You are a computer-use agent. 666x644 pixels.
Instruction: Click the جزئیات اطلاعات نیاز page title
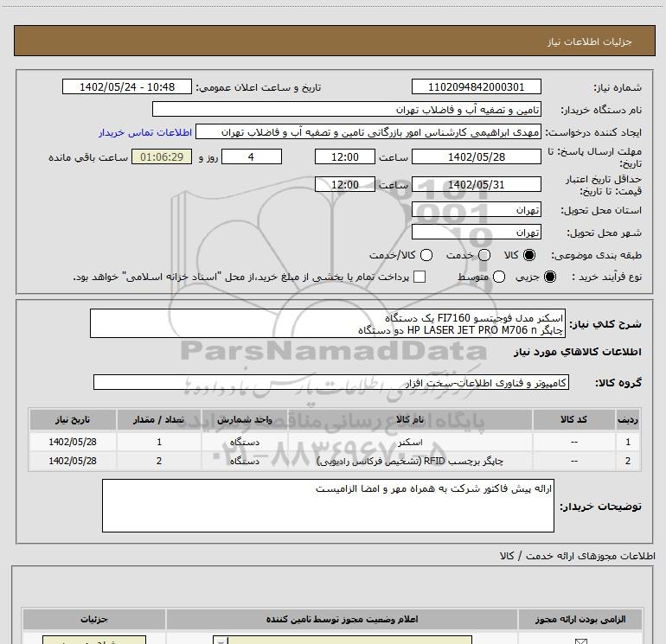click(589, 41)
